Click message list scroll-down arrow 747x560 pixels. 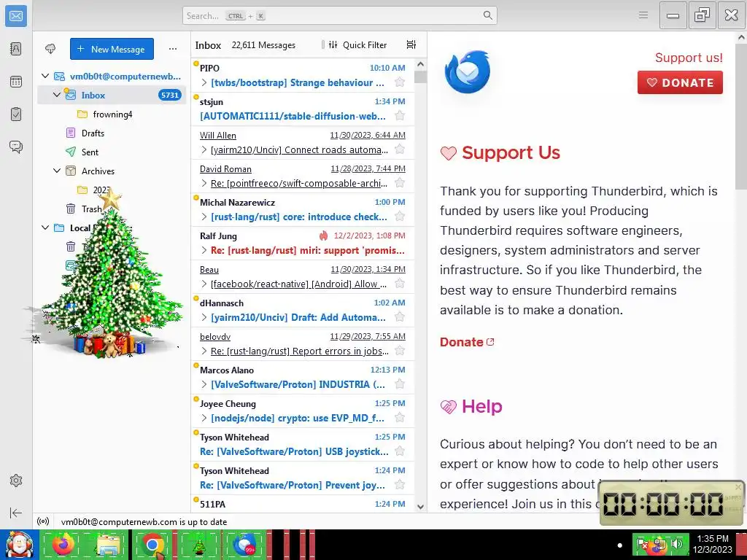420,507
